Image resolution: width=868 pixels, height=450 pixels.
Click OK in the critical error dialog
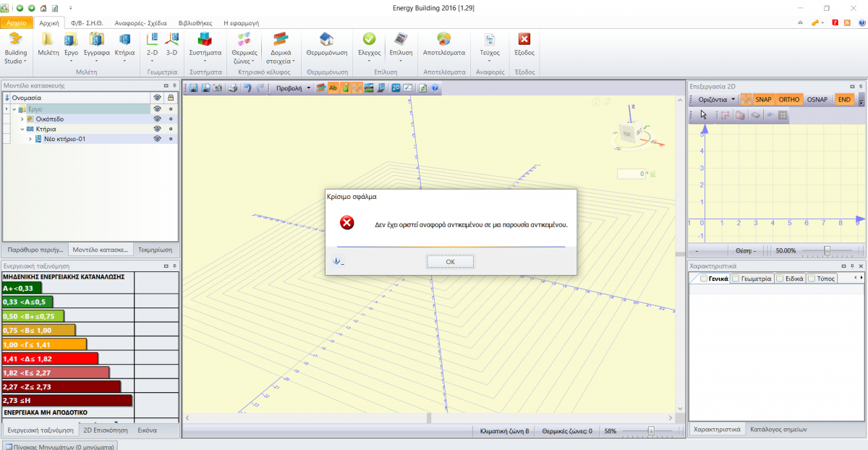click(450, 262)
